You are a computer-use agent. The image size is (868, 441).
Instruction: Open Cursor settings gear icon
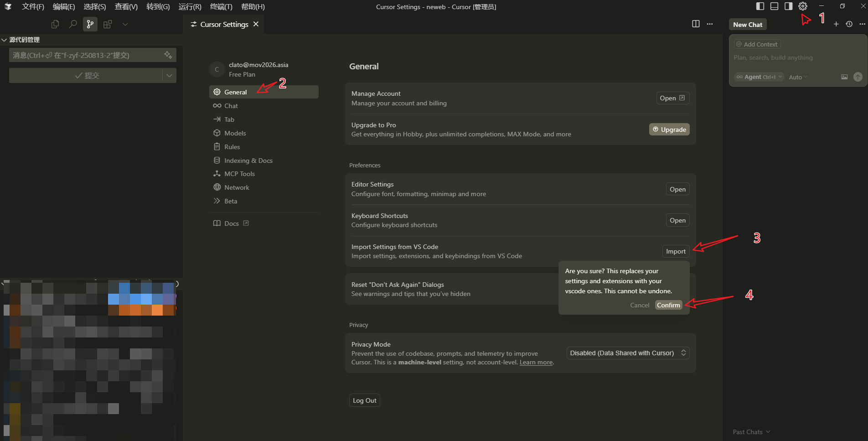click(803, 6)
